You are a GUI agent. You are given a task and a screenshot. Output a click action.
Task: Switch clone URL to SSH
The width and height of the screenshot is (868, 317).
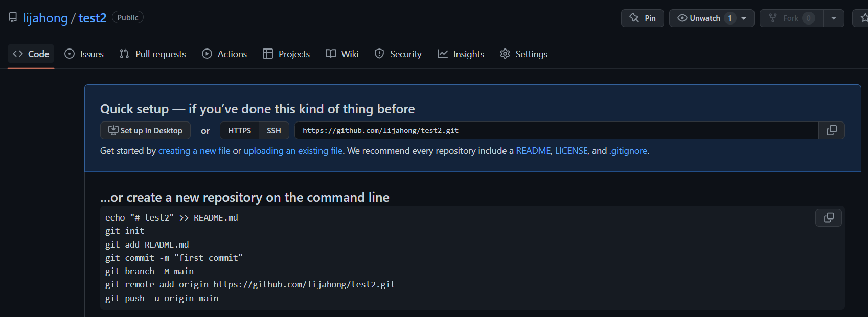tap(273, 130)
